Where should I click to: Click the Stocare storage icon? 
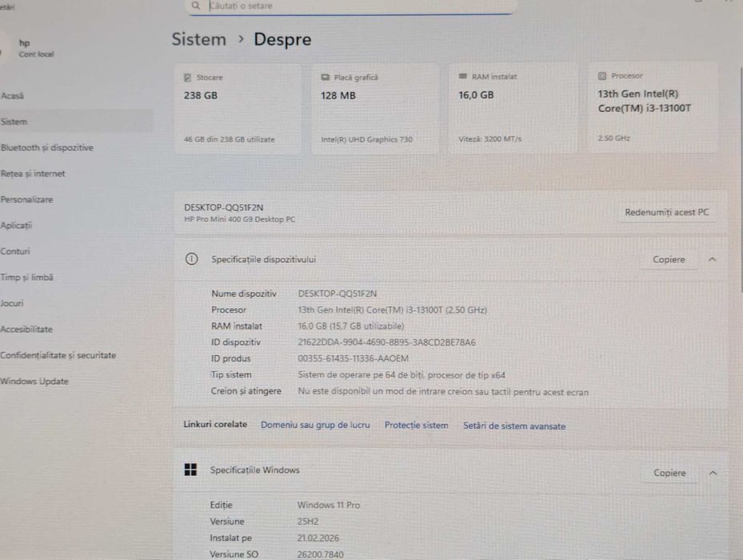click(x=188, y=78)
